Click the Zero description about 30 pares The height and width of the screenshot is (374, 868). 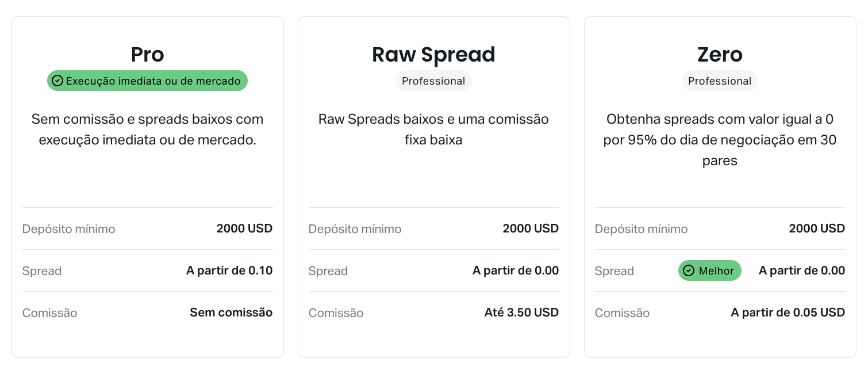720,140
